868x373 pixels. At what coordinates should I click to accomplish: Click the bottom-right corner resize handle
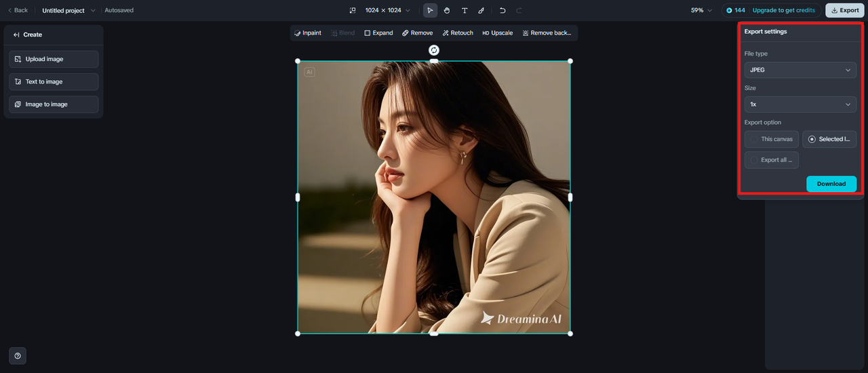point(570,334)
